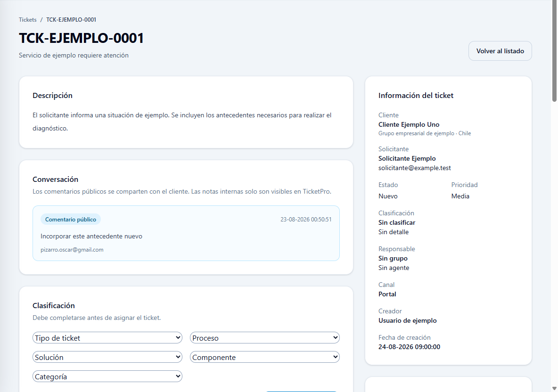Click Grupo empresarial de ejemplo · Chile
Screen dimensions: 558x392
pos(425,133)
